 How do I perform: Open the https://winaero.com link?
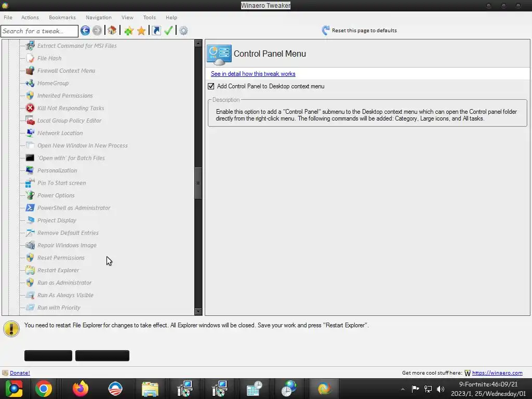pyautogui.click(x=497, y=373)
